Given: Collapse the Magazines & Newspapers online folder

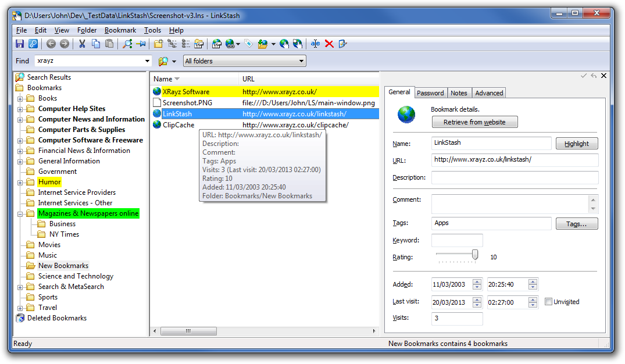Looking at the screenshot, I should click(x=20, y=214).
